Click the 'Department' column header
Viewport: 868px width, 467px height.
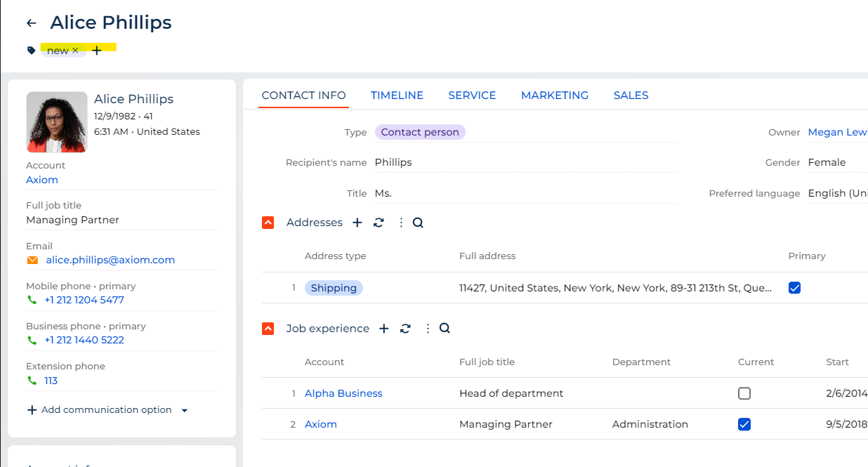[641, 362]
